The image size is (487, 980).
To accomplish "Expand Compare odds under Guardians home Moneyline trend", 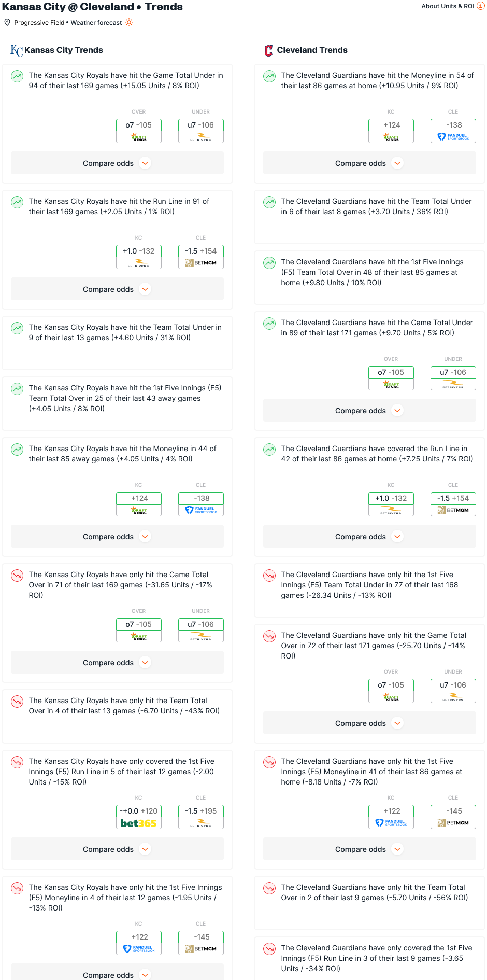I will [369, 163].
